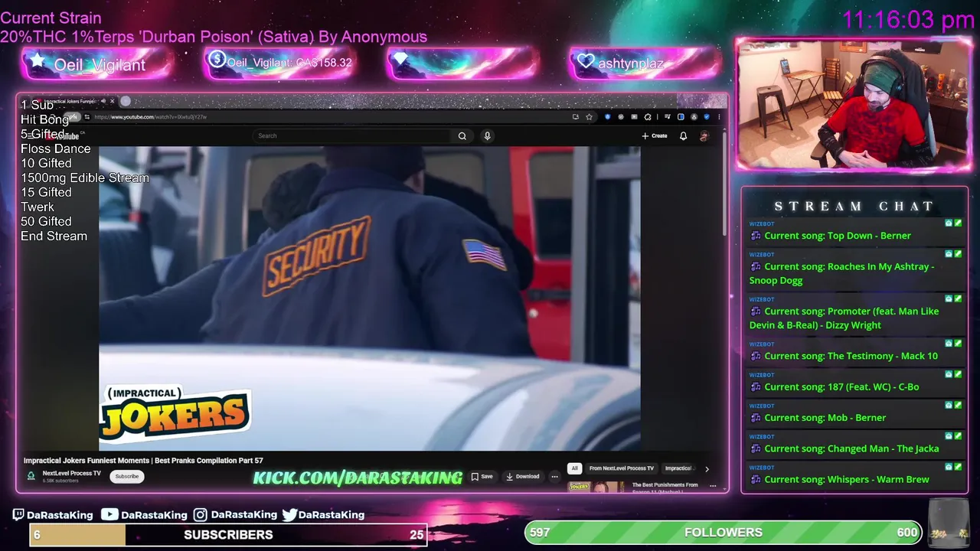Switch to the Impractical Jokers browser tab
The image size is (980, 551).
(x=69, y=101)
